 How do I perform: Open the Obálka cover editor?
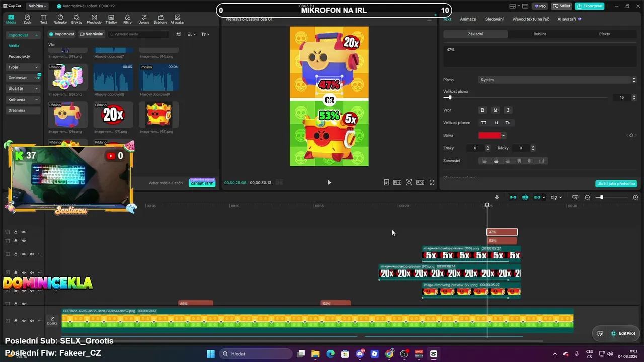(52, 321)
